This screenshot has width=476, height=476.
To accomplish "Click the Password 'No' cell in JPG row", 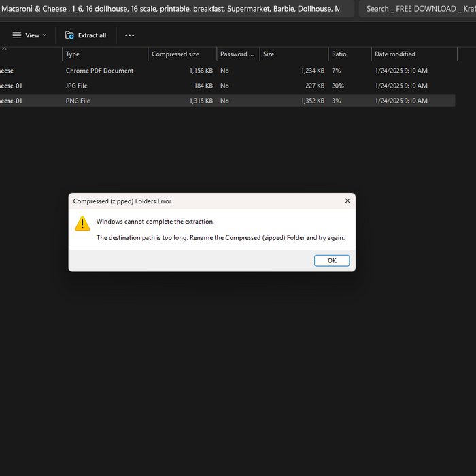I will point(224,86).
